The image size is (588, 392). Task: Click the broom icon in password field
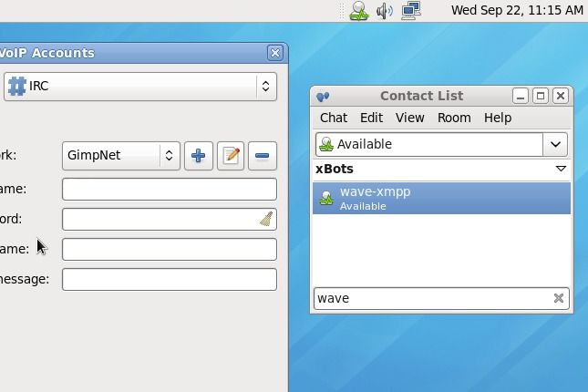pos(265,219)
